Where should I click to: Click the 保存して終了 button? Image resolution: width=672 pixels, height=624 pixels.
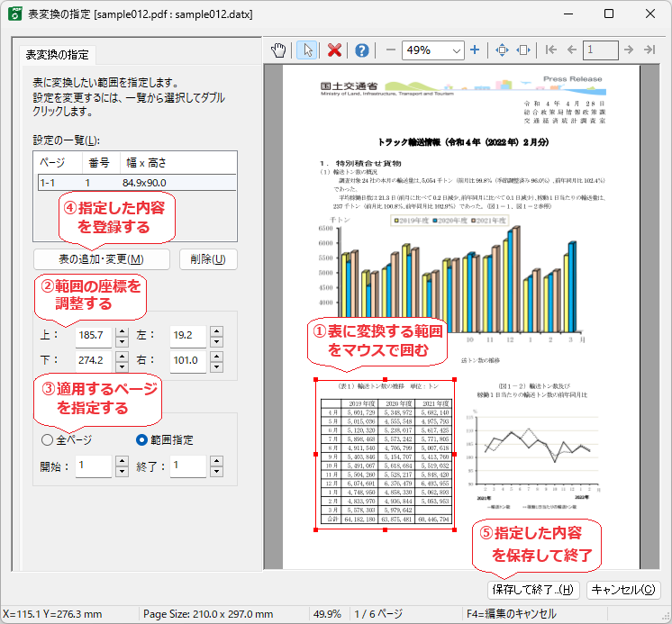tap(532, 590)
